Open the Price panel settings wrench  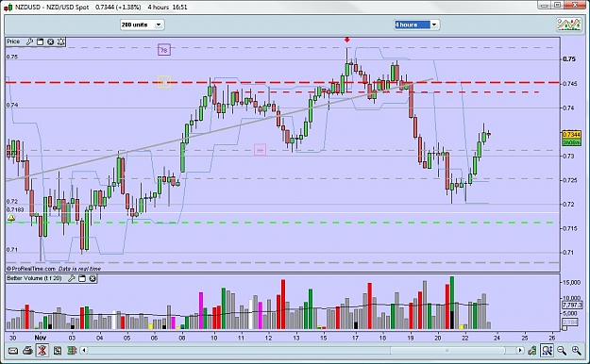coord(29,41)
